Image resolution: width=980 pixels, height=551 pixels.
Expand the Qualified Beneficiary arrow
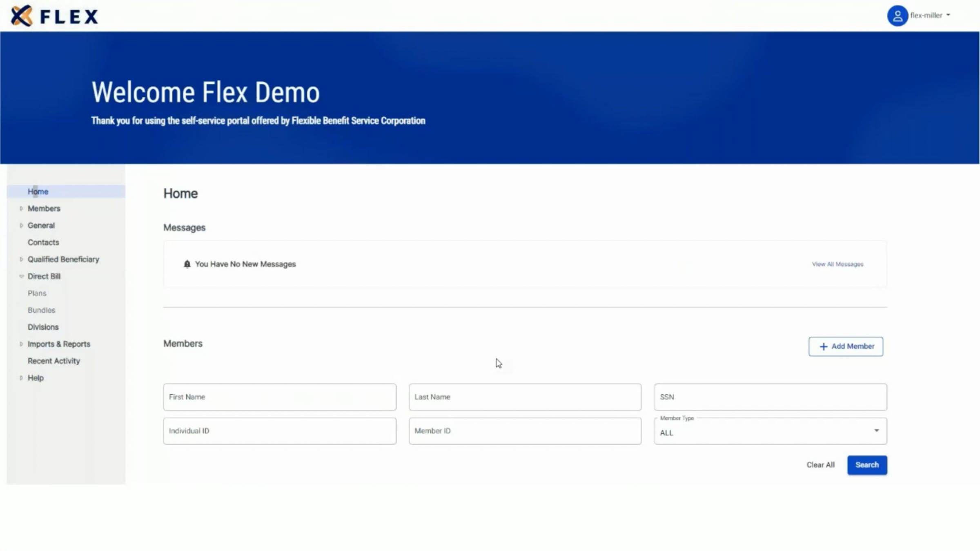[x=21, y=259]
